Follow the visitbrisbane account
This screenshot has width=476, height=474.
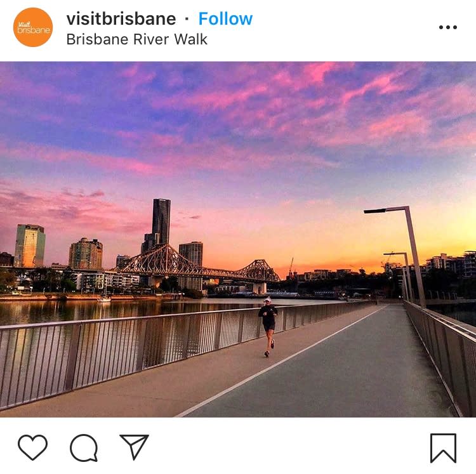coord(225,19)
